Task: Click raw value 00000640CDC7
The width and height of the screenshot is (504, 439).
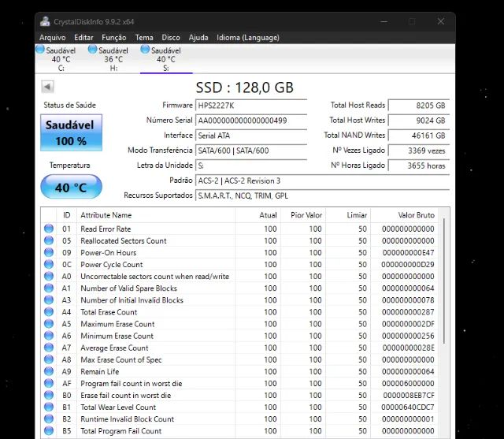Action: pyautogui.click(x=408, y=407)
